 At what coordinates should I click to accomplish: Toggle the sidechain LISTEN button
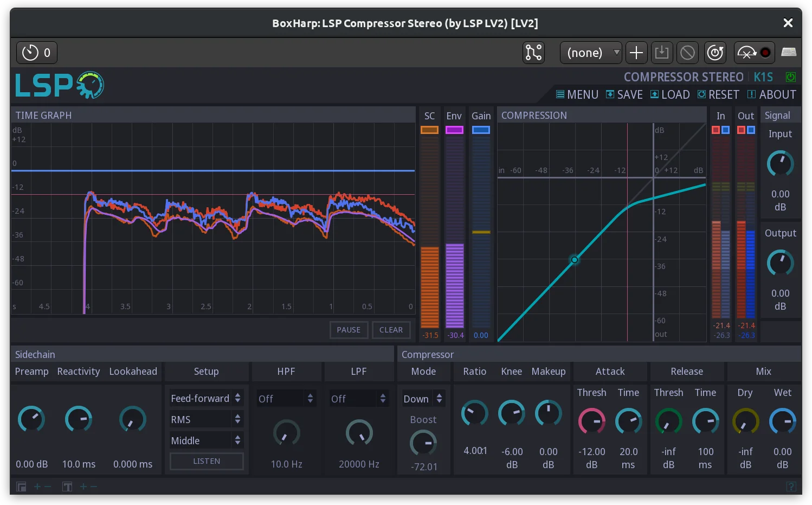click(207, 461)
